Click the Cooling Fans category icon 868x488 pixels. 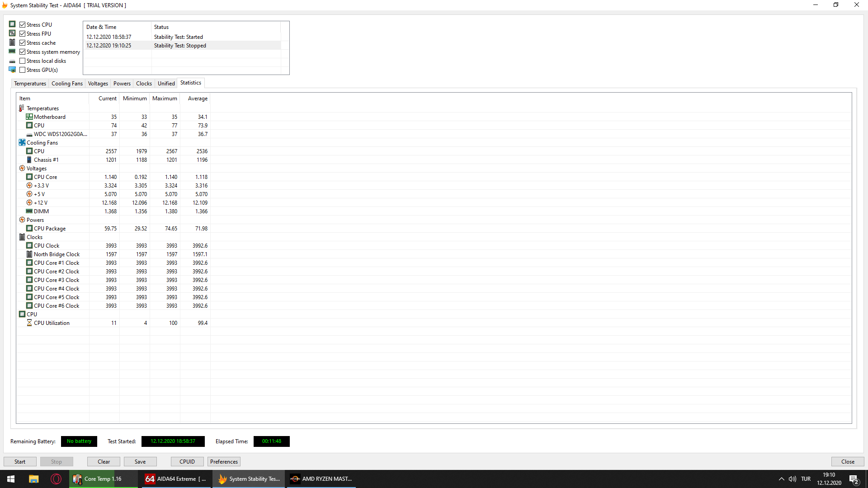[22, 143]
